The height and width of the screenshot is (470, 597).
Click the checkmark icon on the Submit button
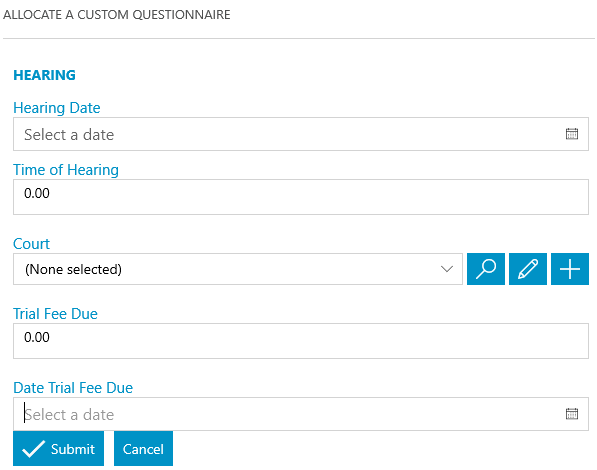click(34, 449)
